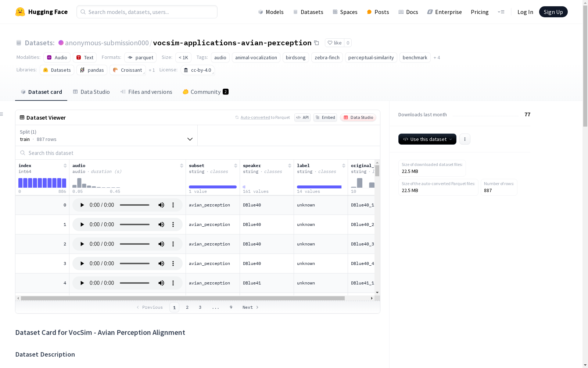The image size is (588, 368).
Task: Toggle the left sidebar menu icon
Action: (2, 114)
